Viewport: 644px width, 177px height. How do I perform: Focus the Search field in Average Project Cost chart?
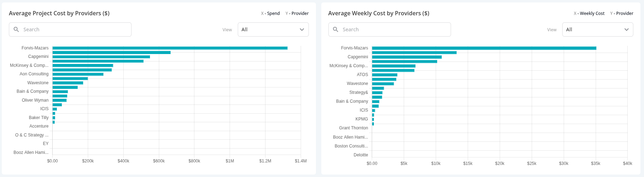[70, 29]
